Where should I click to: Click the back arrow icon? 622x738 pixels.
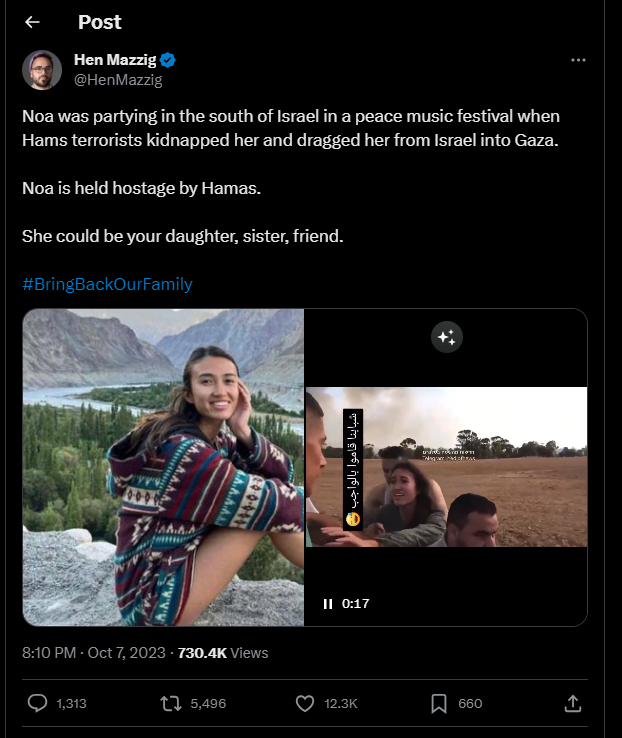[32, 22]
